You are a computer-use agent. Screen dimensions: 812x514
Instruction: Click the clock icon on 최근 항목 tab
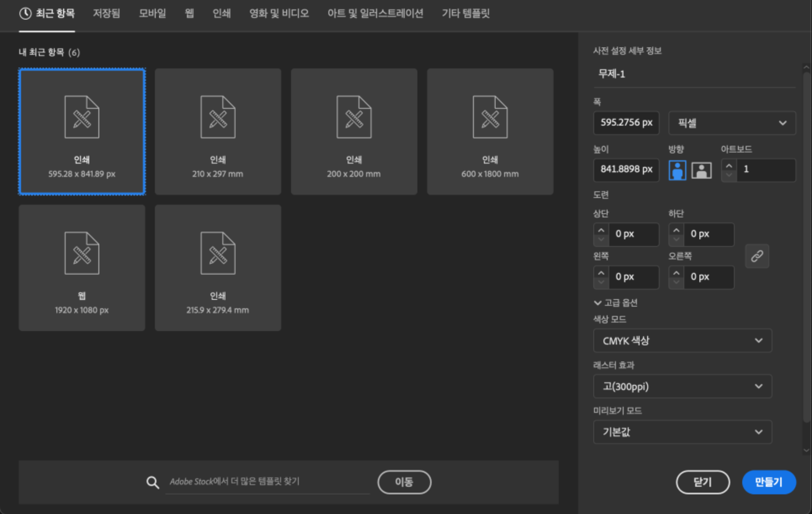(x=25, y=14)
